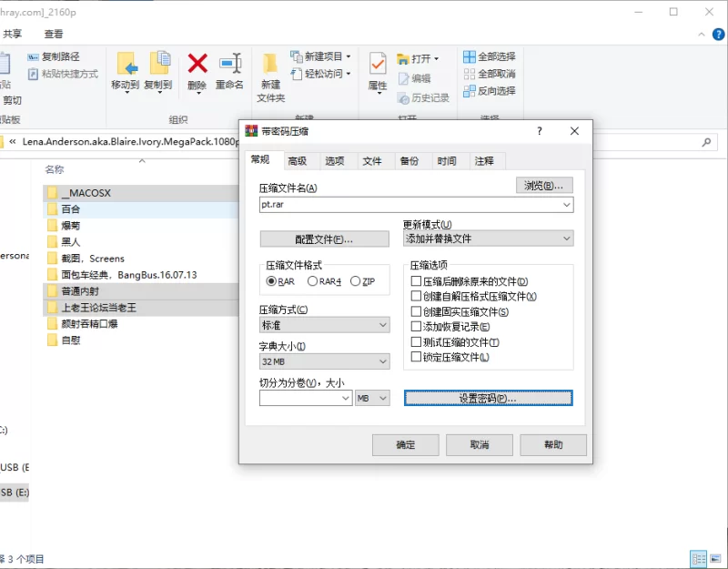The height and width of the screenshot is (569, 728).
Task: Click the question mark help in WinRAR dialog
Action: (539, 131)
